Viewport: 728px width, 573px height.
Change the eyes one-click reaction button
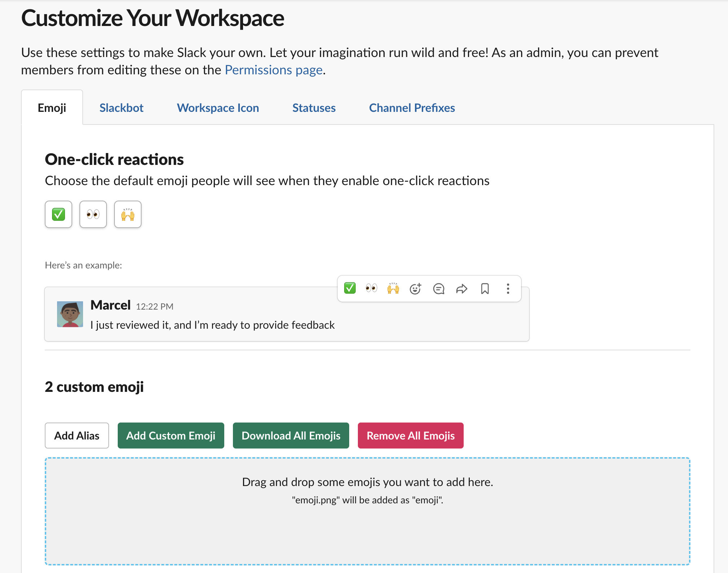93,214
